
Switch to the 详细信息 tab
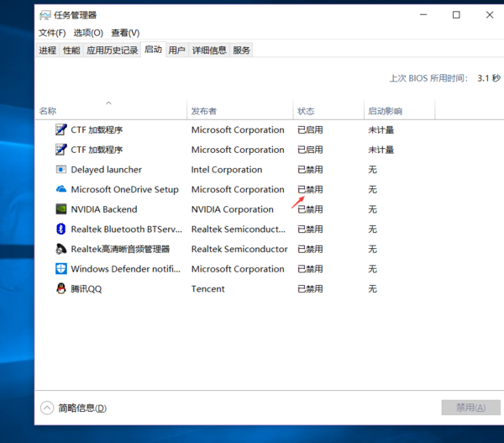pyautogui.click(x=209, y=50)
